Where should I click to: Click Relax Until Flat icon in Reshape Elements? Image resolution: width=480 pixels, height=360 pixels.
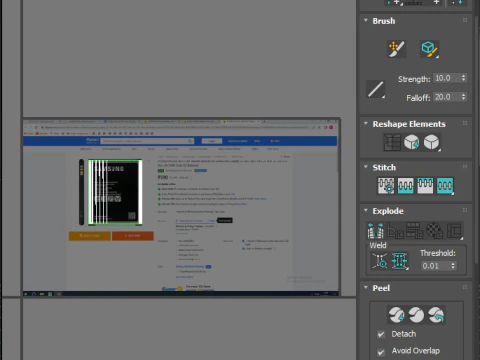[412, 142]
